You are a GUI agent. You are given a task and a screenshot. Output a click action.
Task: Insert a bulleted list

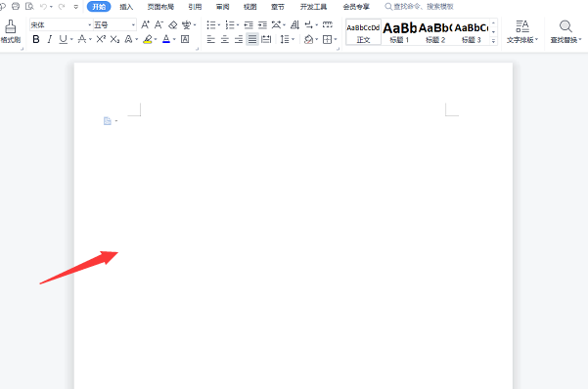[211, 25]
